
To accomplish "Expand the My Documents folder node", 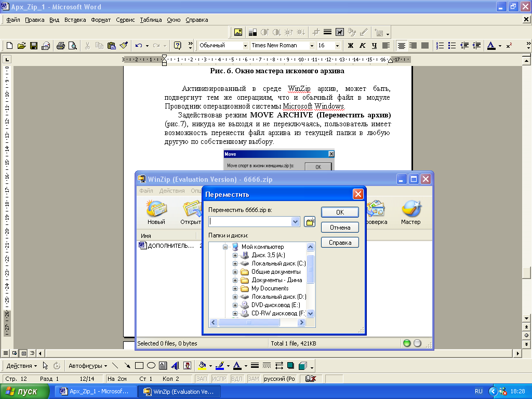I will pyautogui.click(x=235, y=288).
